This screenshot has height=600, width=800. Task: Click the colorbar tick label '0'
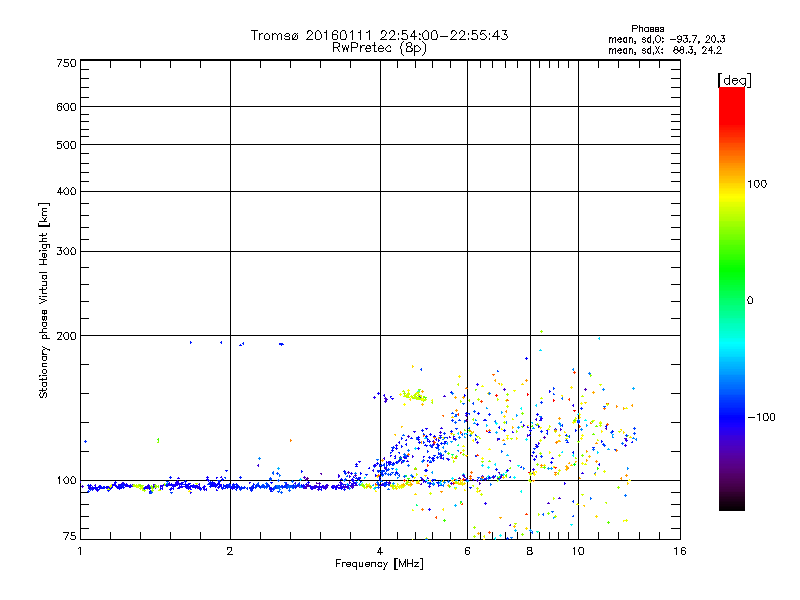(750, 301)
